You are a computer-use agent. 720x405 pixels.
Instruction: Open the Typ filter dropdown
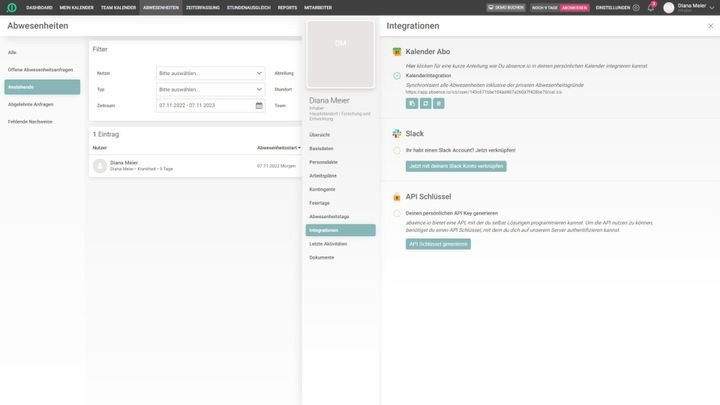pos(210,89)
